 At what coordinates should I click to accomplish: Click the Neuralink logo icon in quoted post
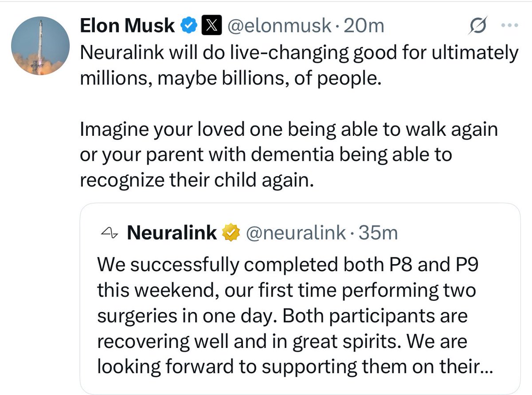(x=109, y=233)
